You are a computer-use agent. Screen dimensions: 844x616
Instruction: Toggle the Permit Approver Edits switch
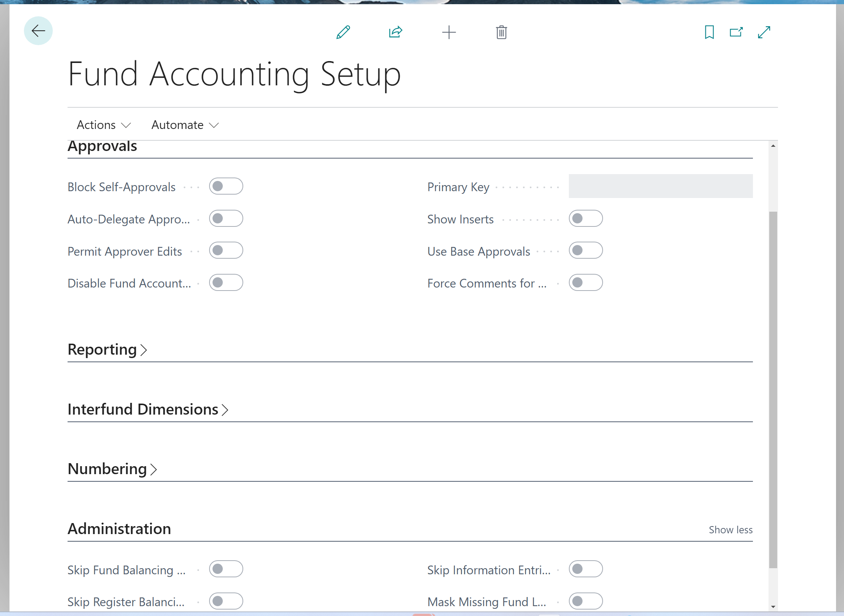[x=226, y=251]
